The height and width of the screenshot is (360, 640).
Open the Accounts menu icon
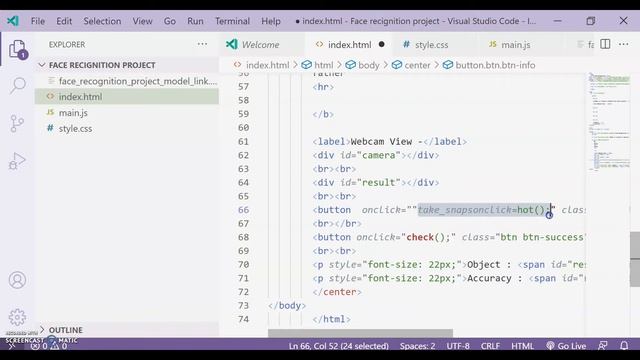point(17,280)
